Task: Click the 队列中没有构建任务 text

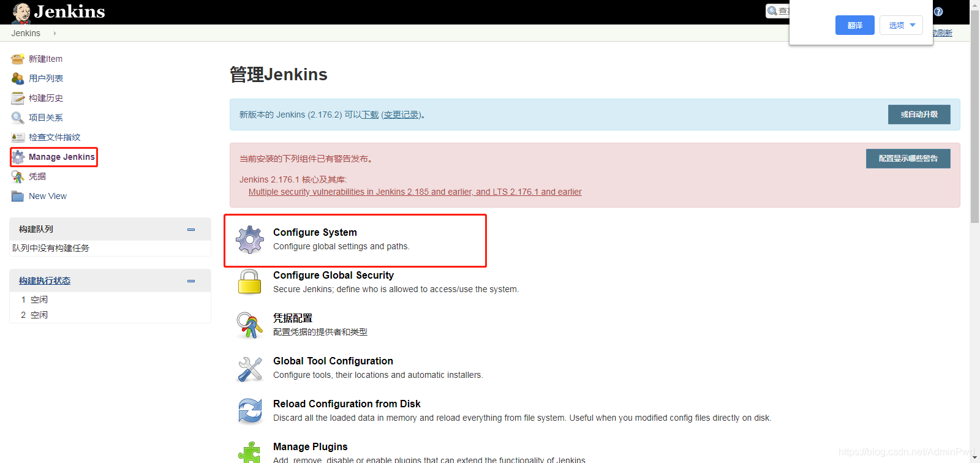Action: coord(51,248)
